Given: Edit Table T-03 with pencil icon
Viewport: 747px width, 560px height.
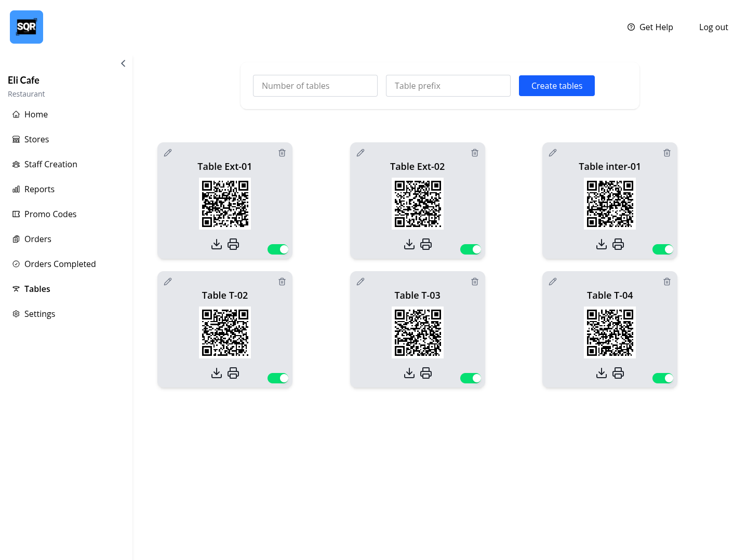Looking at the screenshot, I should click(x=361, y=282).
